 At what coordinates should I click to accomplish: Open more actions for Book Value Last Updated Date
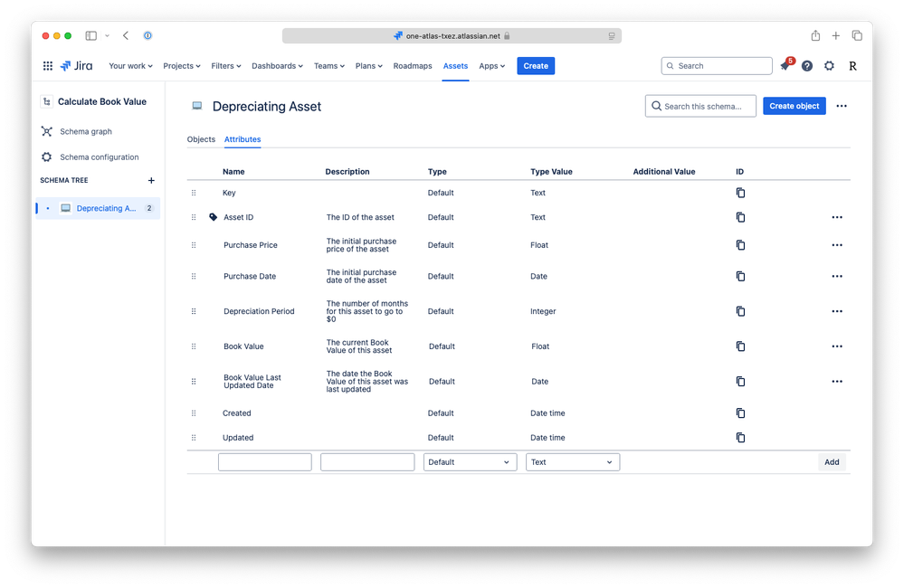(x=837, y=382)
